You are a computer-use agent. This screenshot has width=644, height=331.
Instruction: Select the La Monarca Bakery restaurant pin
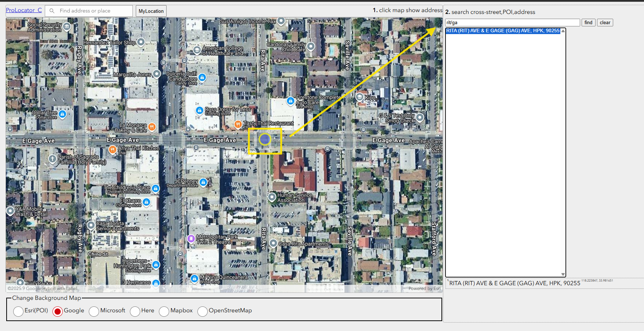tap(152, 127)
